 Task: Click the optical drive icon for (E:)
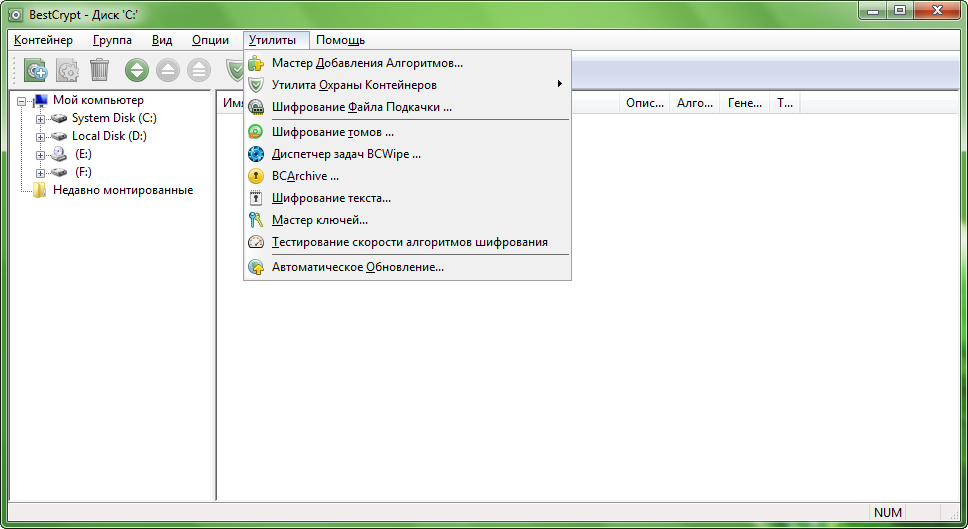pos(59,154)
